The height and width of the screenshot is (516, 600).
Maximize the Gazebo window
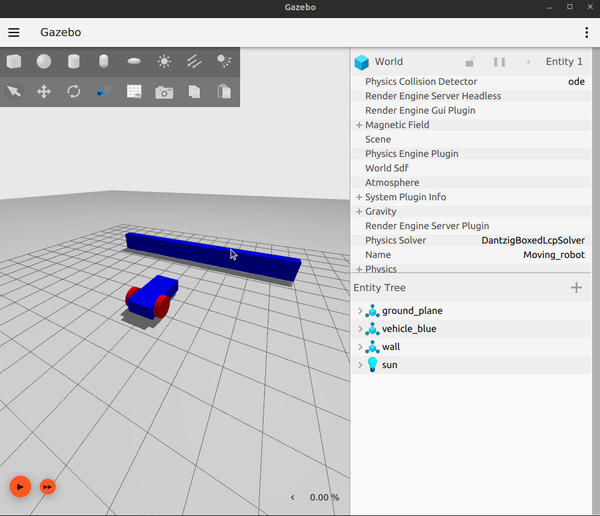click(570, 7)
